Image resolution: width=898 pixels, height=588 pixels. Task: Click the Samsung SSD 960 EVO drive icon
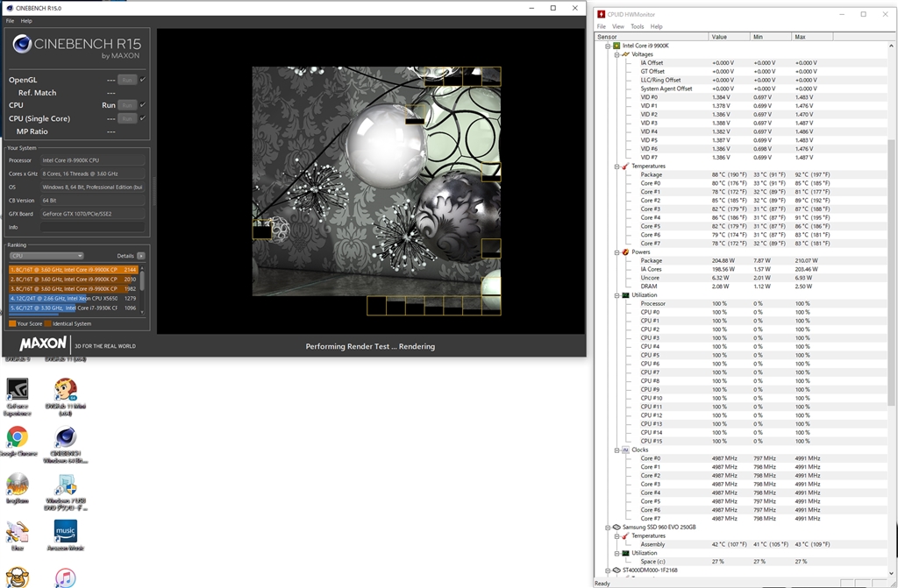click(x=616, y=528)
